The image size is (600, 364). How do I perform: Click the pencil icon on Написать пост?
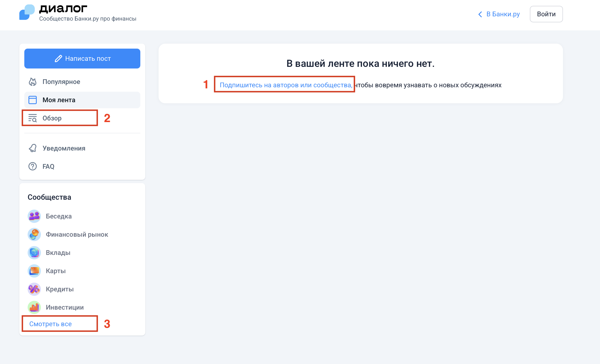point(58,59)
